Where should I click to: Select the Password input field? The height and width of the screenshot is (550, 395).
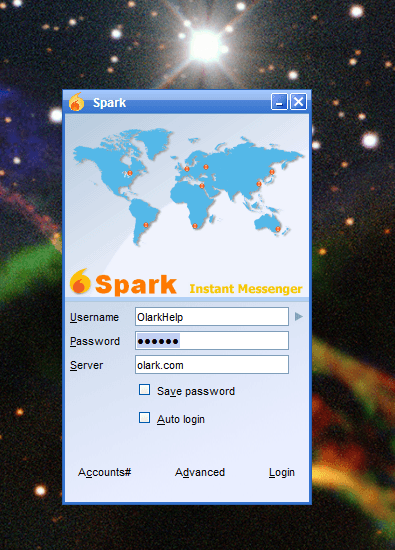(212, 341)
